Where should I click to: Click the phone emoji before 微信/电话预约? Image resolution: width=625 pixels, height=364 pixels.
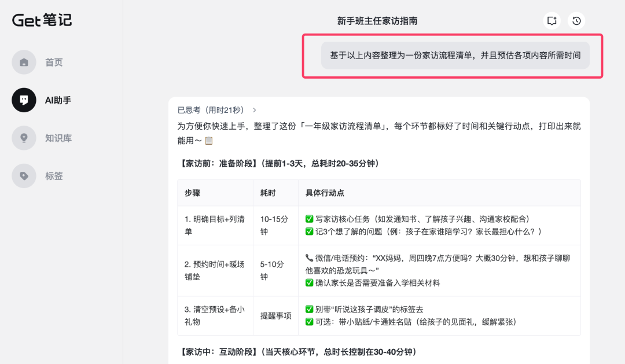coord(309,258)
